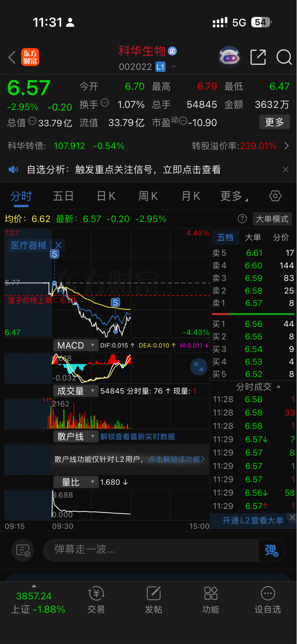
Task: Tap the 卖5 price 6.61 row
Action: [253, 253]
